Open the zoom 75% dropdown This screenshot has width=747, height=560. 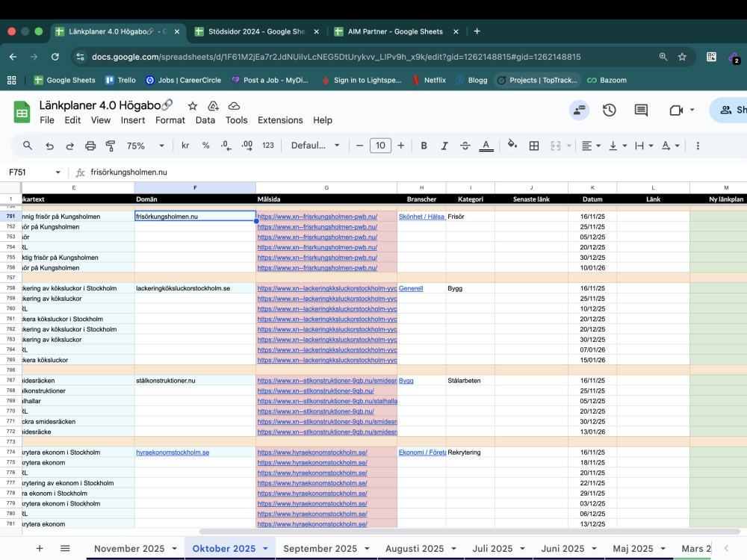[146, 146]
